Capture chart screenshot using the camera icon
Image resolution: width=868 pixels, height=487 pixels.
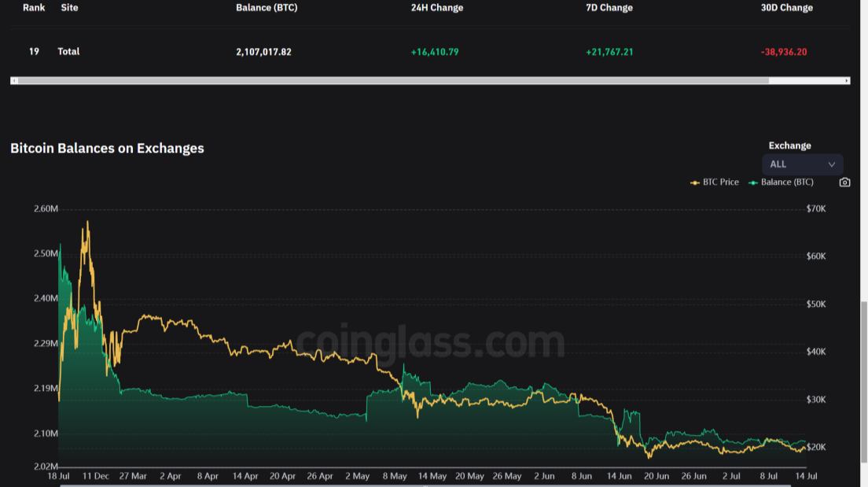pos(844,182)
